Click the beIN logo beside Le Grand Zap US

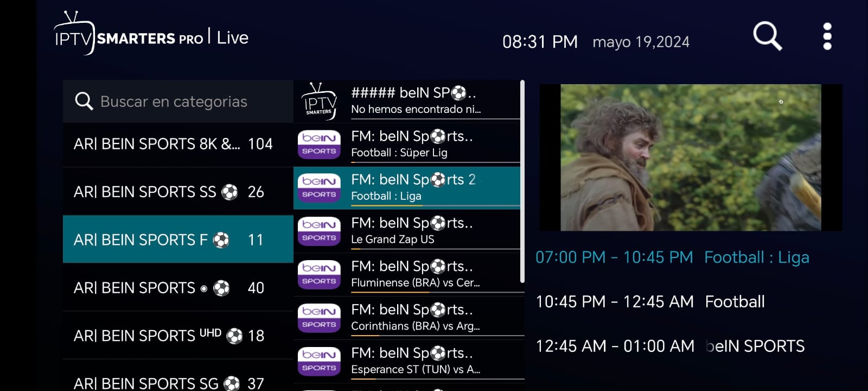coord(319,231)
